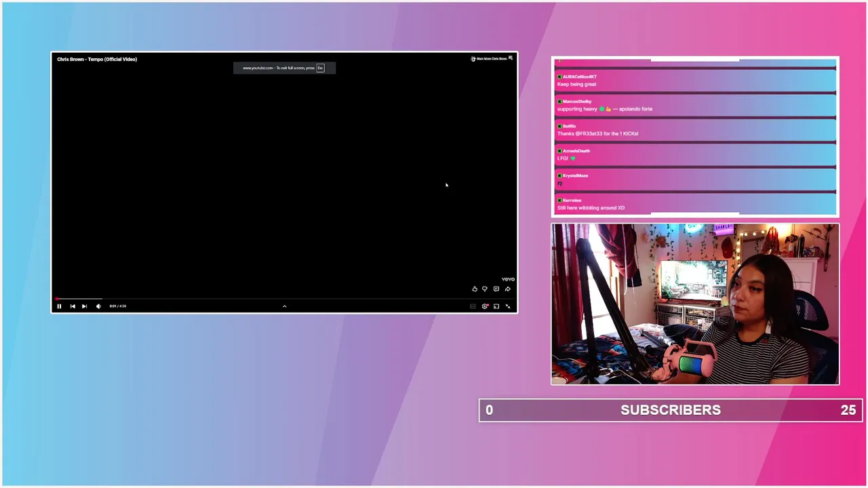Click the 0:01 / 4:29 time display

118,306
